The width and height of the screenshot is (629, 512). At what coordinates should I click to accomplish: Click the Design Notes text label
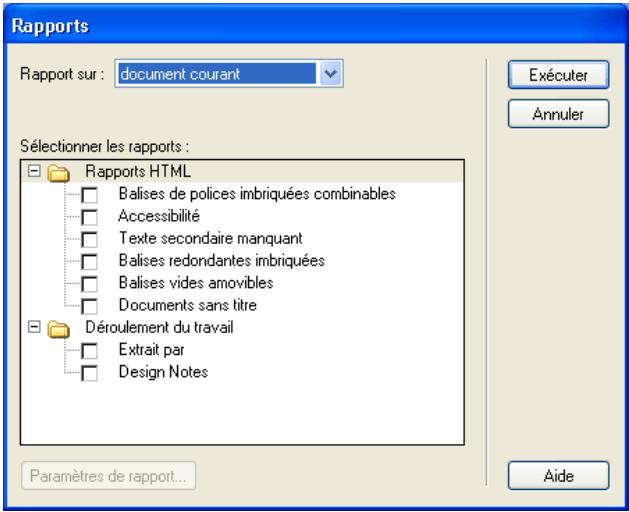tap(163, 372)
